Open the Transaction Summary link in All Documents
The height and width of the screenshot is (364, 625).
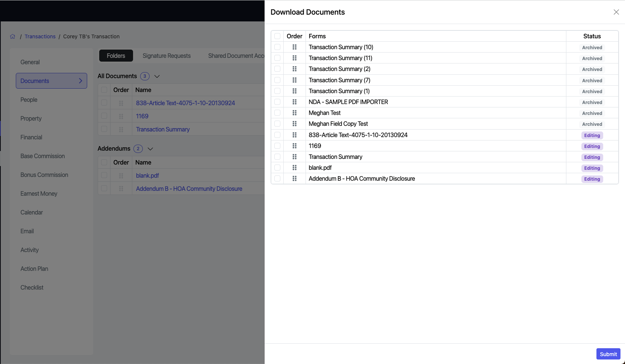tap(163, 129)
